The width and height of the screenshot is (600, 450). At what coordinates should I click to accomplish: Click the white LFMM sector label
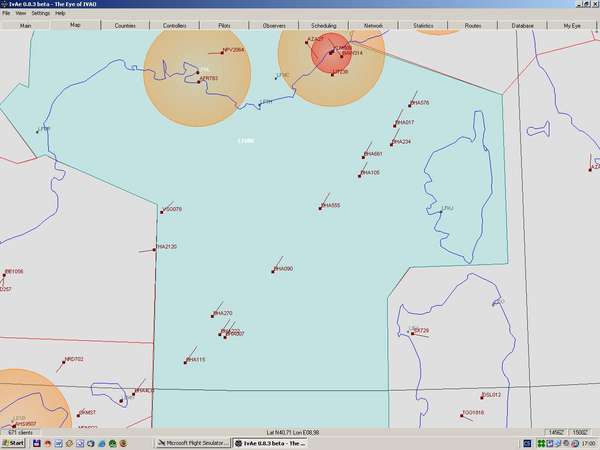point(246,141)
